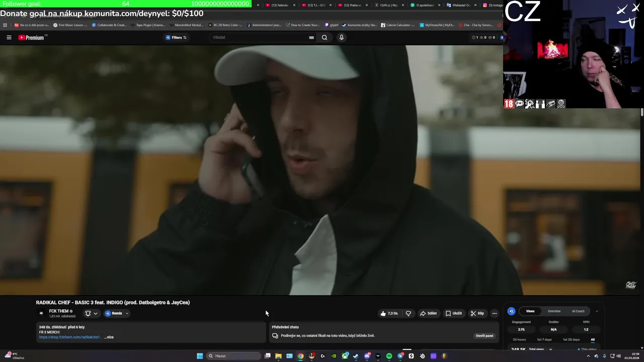This screenshot has height=362, width=644.
Task: Select the Views tab in stats panel
Action: 530,311
